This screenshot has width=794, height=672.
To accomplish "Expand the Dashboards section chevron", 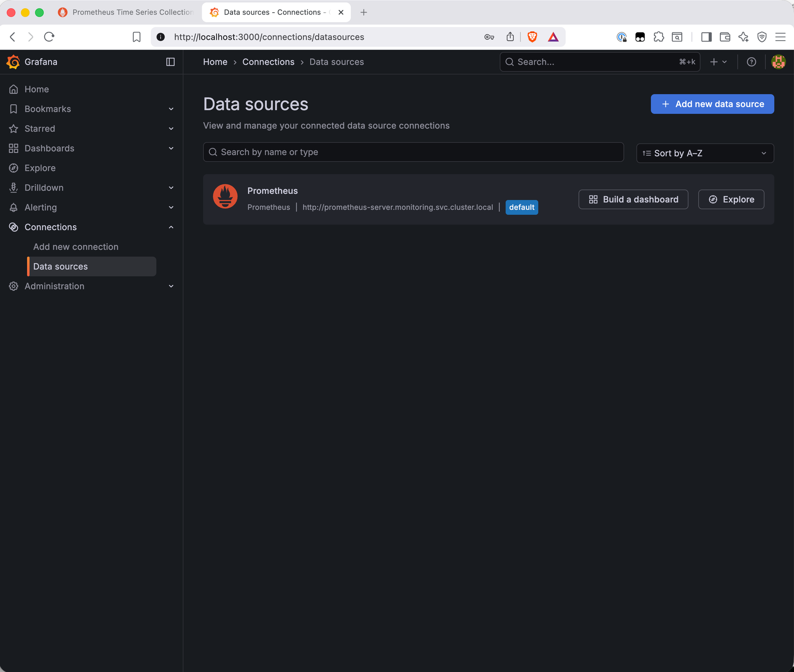I will click(x=171, y=148).
